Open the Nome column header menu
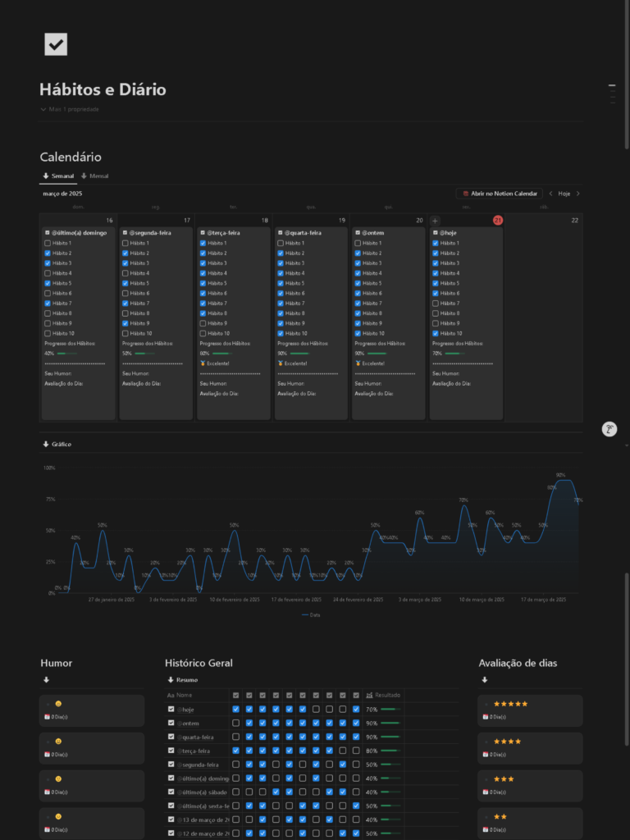The height and width of the screenshot is (840, 630). [180, 695]
